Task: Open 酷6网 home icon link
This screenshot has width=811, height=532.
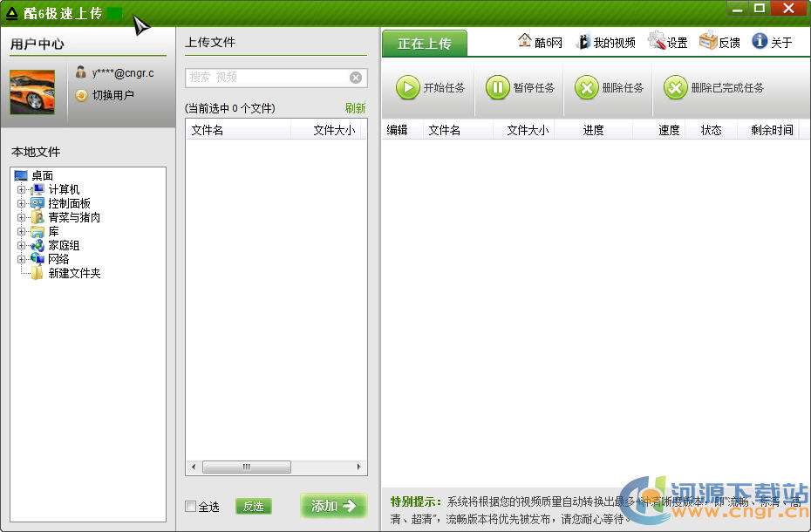Action: click(x=525, y=41)
